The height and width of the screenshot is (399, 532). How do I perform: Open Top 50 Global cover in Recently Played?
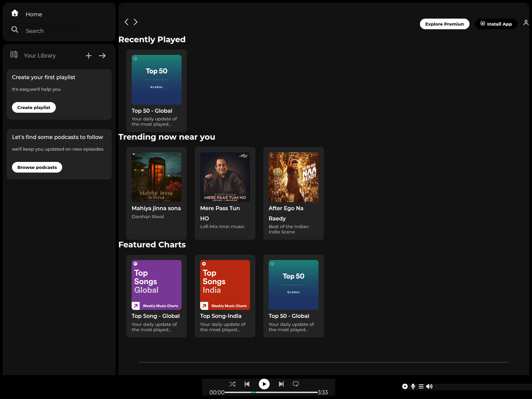(x=157, y=80)
